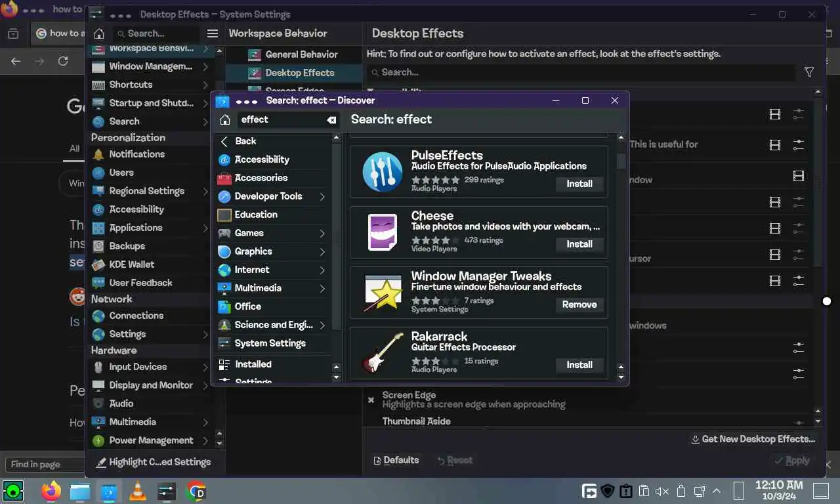Screen dimensions: 840x504
Task: Click the Window Manager Tweaks star icon
Action: click(383, 293)
